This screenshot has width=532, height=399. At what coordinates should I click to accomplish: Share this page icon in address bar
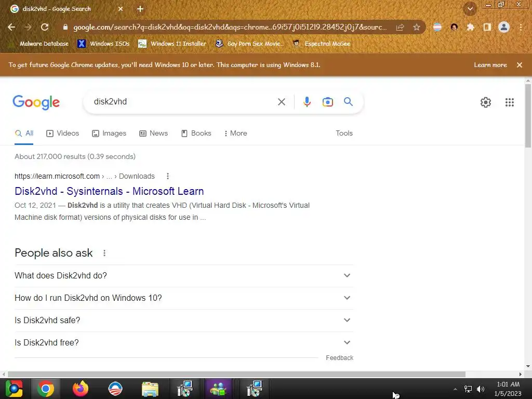click(x=400, y=27)
